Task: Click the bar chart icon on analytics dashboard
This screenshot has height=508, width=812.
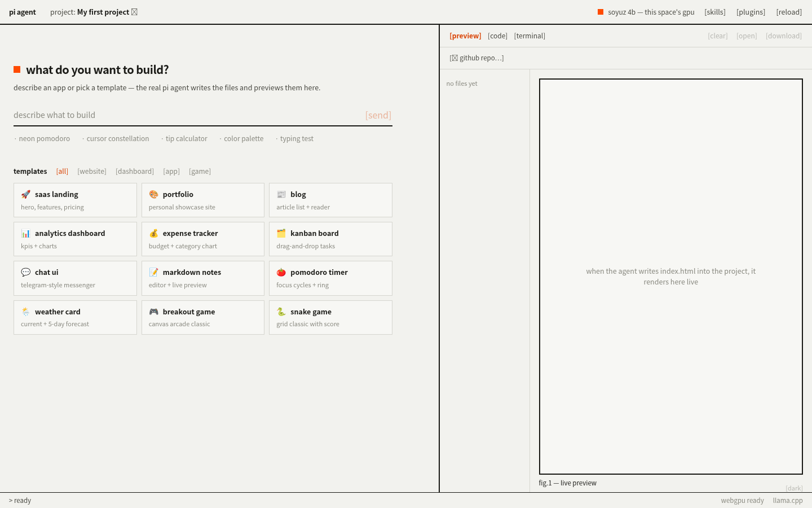Action: [x=26, y=233]
